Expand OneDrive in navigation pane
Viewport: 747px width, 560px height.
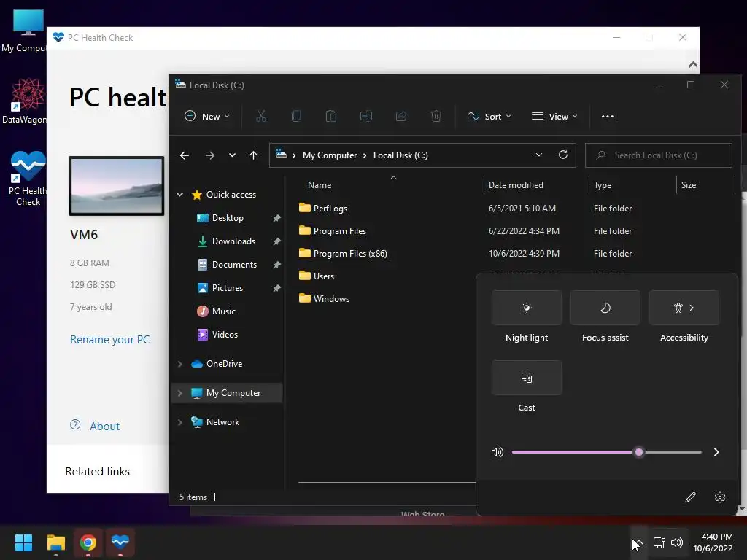point(180,364)
